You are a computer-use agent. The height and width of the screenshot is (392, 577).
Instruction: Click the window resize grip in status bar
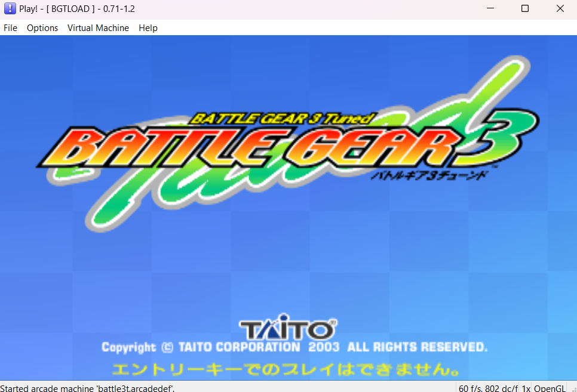pyautogui.click(x=573, y=388)
